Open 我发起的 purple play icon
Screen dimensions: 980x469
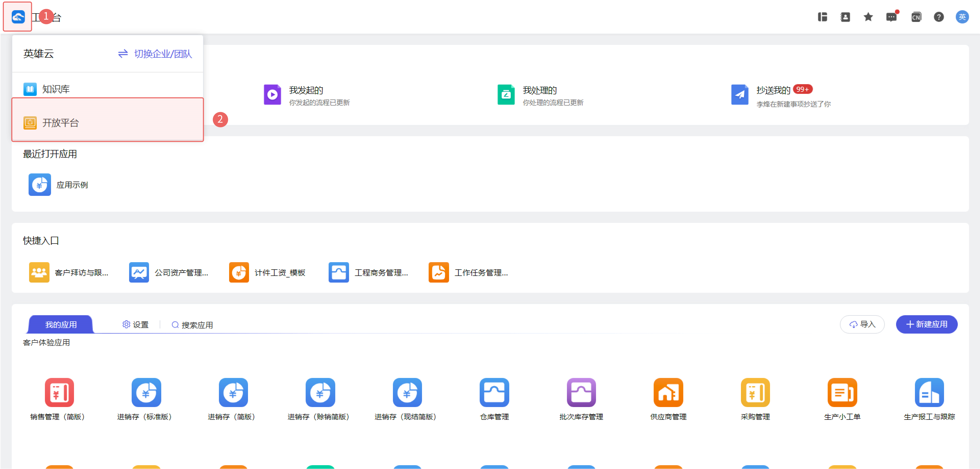coord(272,95)
